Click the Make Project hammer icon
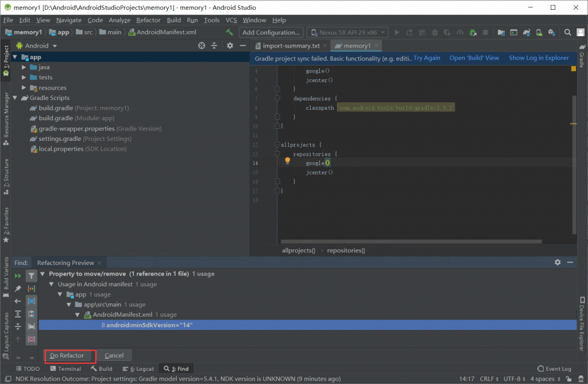This screenshot has width=588, height=384. coord(230,32)
